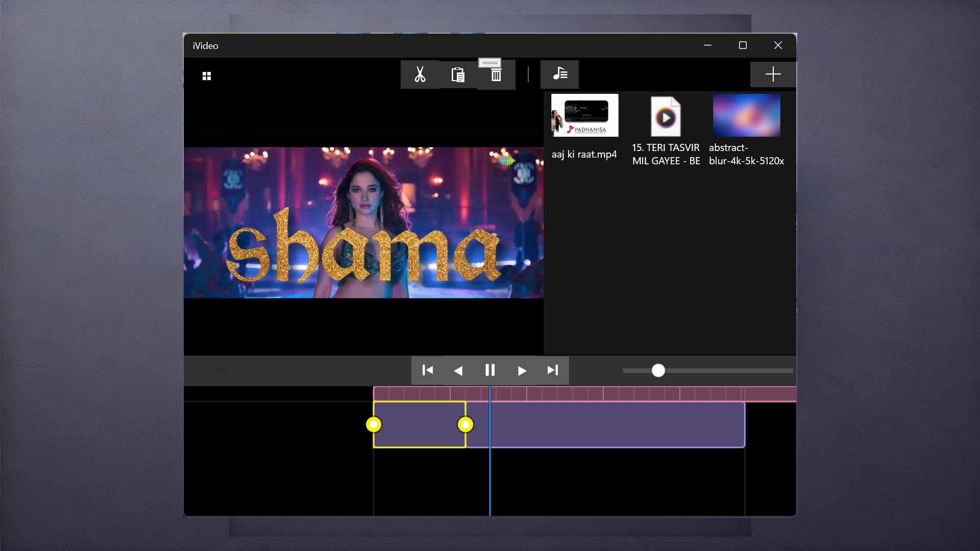980x551 pixels.
Task: Delete clip with trash icon
Action: pyautogui.click(x=496, y=76)
